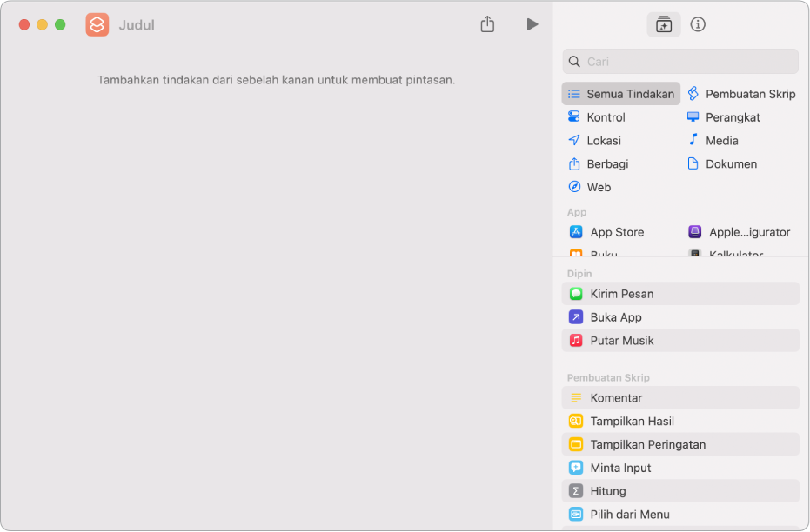Screen dimensions: 810x532
Task: Click the Hitung sigma icon
Action: pyautogui.click(x=576, y=491)
